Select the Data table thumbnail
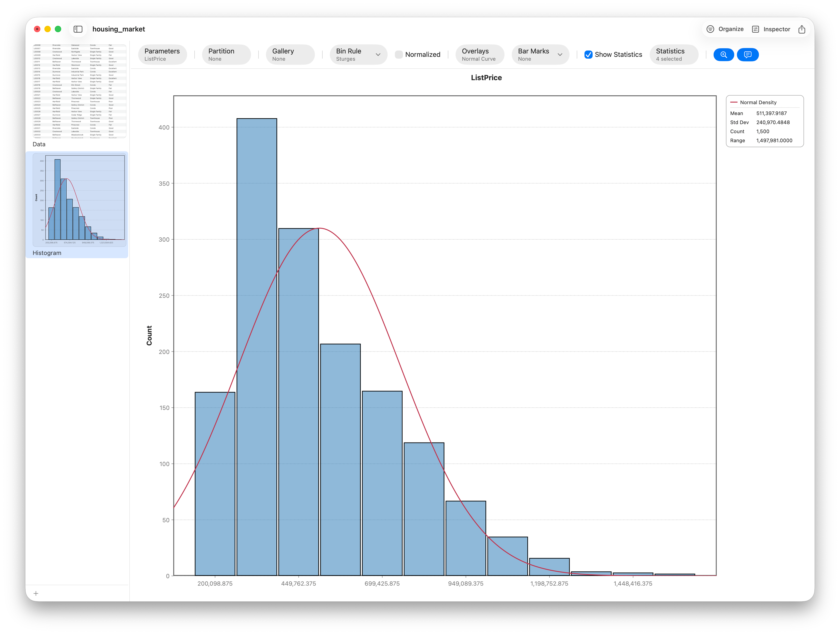Image resolution: width=840 pixels, height=635 pixels. coord(79,91)
